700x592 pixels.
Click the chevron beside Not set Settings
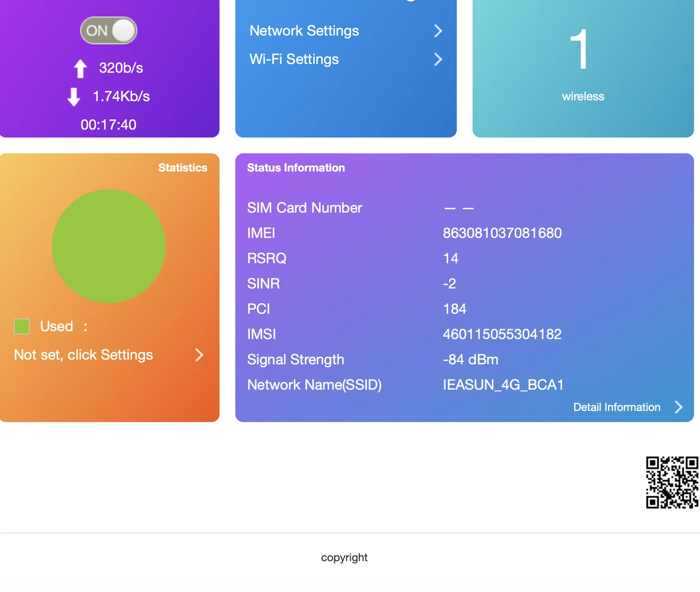199,355
